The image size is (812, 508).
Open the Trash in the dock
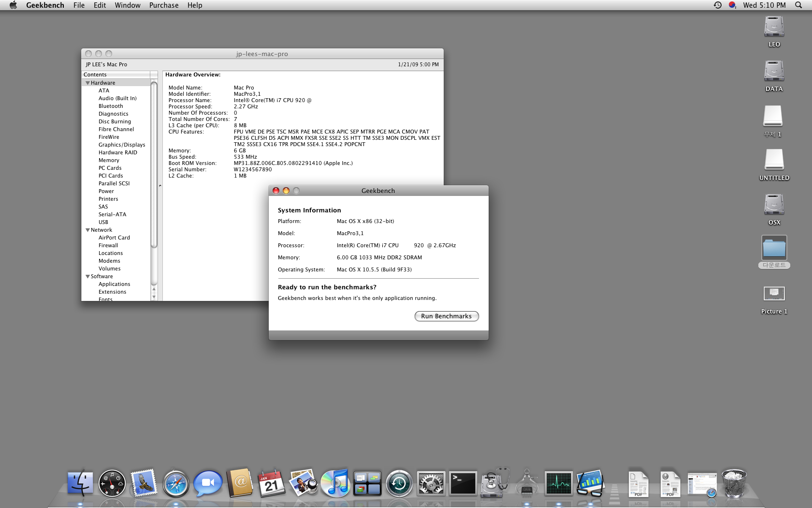point(734,483)
